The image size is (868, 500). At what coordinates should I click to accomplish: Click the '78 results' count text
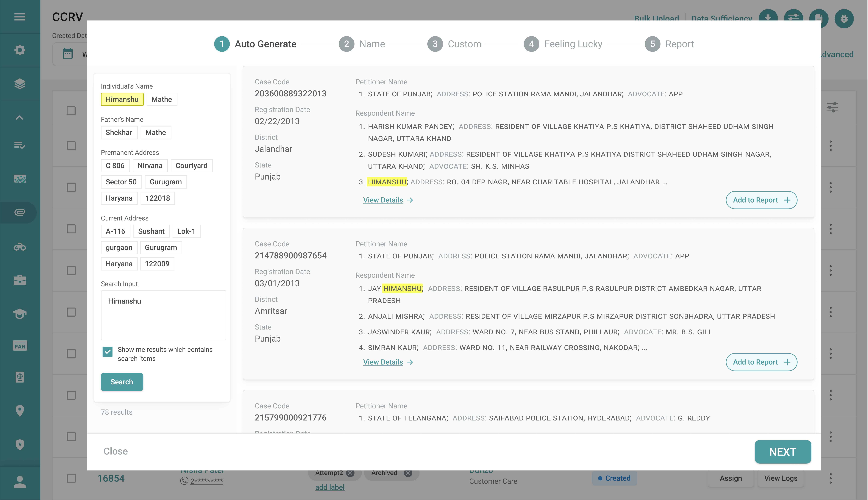coord(117,413)
